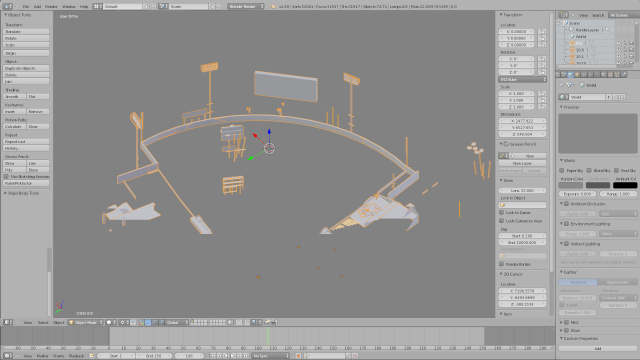640x360 pixels.
Task: Jump to the last frame button
Action: [x=246, y=356]
